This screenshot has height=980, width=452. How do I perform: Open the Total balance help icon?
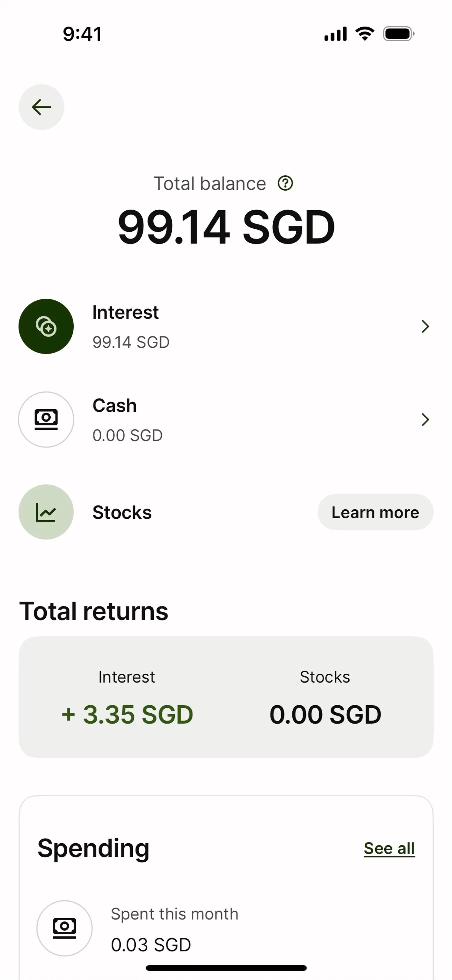[285, 183]
